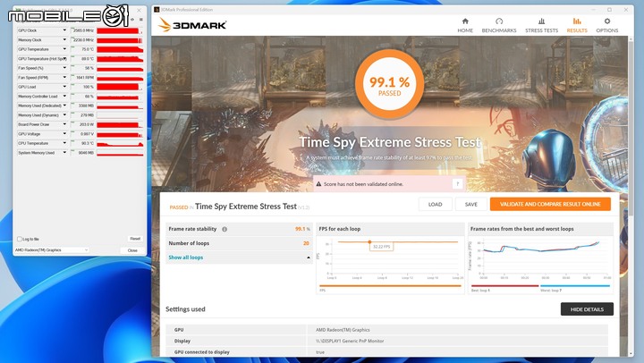The image size is (644, 363).
Task: Click the AMD Radeon(TM) Graphics GPU setting value
Action: (343, 330)
